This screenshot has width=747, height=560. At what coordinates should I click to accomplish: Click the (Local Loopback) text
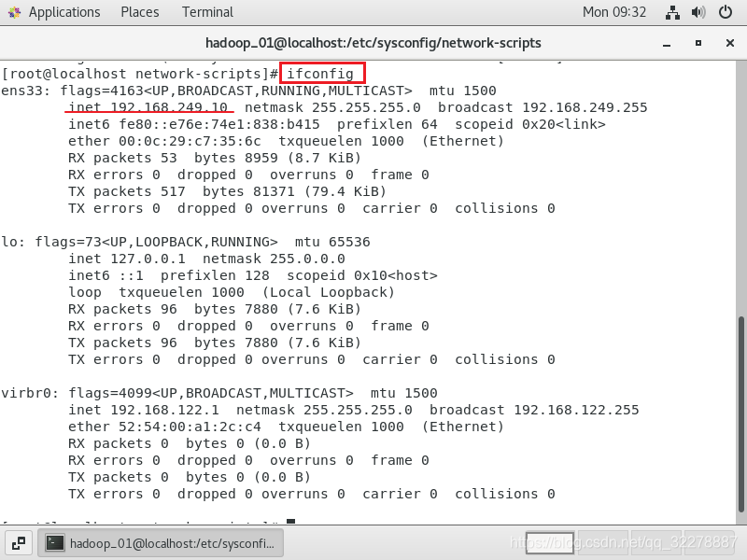pyautogui.click(x=329, y=292)
